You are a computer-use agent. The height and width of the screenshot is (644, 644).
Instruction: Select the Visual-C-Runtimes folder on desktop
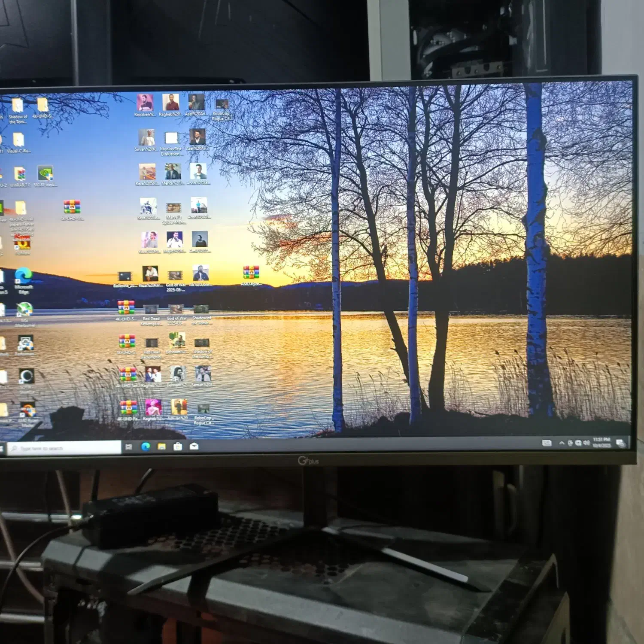(18, 140)
